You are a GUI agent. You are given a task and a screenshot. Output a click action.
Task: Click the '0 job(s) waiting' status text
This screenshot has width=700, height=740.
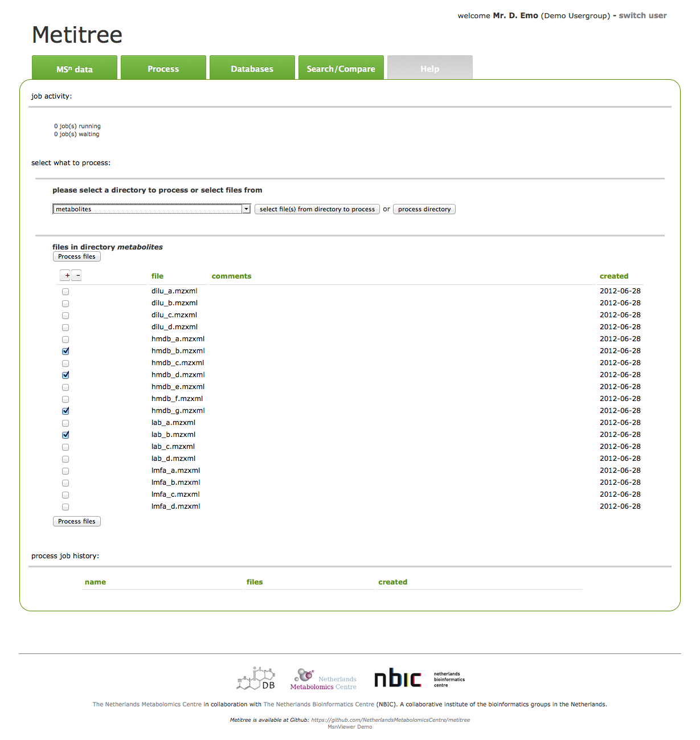coord(77,134)
